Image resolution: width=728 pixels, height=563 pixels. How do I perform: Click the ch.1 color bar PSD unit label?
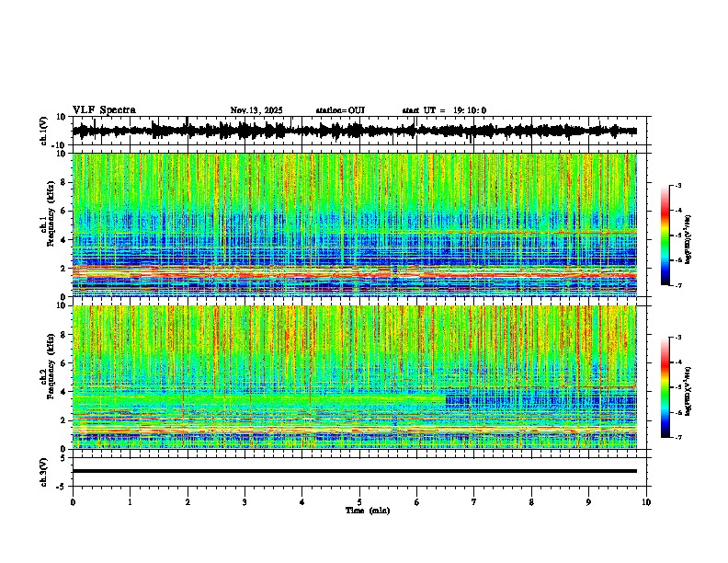[x=688, y=240]
